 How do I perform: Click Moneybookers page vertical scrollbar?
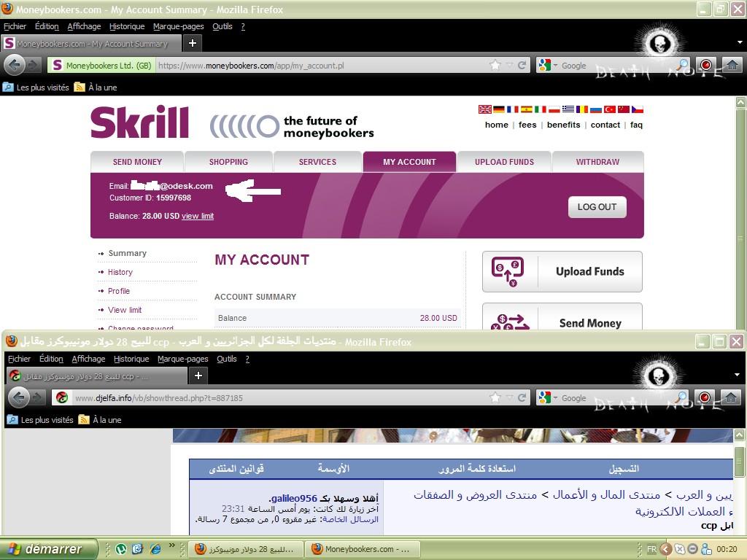740,214
